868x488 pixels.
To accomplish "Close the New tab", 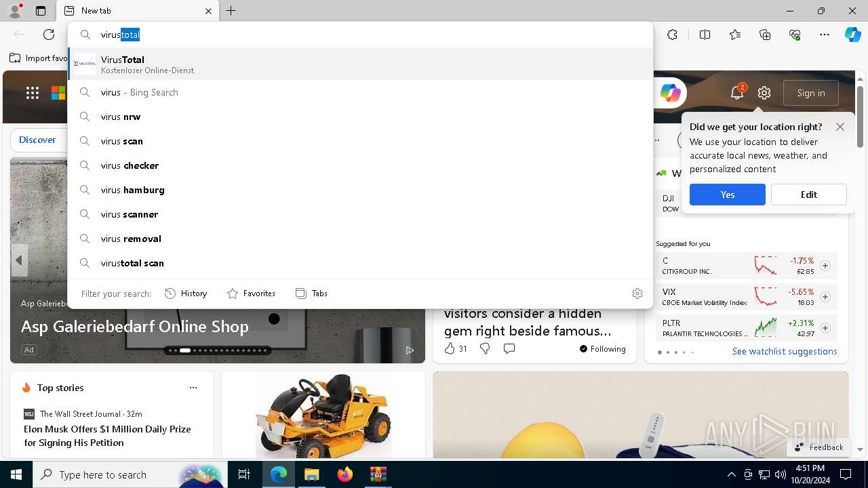I will 208,11.
